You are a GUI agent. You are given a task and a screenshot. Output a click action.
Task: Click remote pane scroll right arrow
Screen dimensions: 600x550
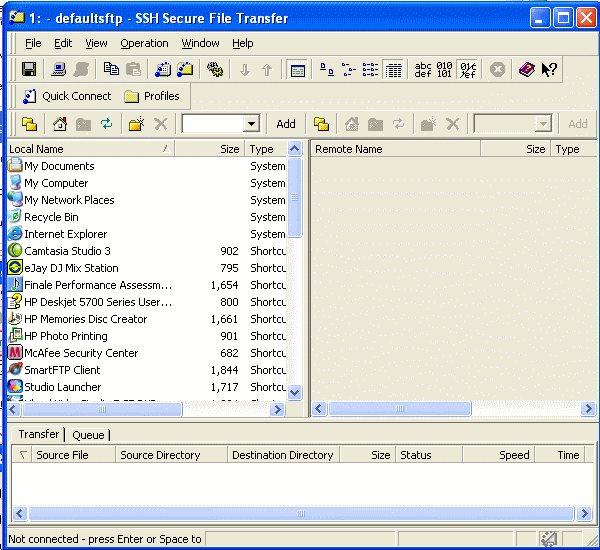pyautogui.click(x=588, y=409)
